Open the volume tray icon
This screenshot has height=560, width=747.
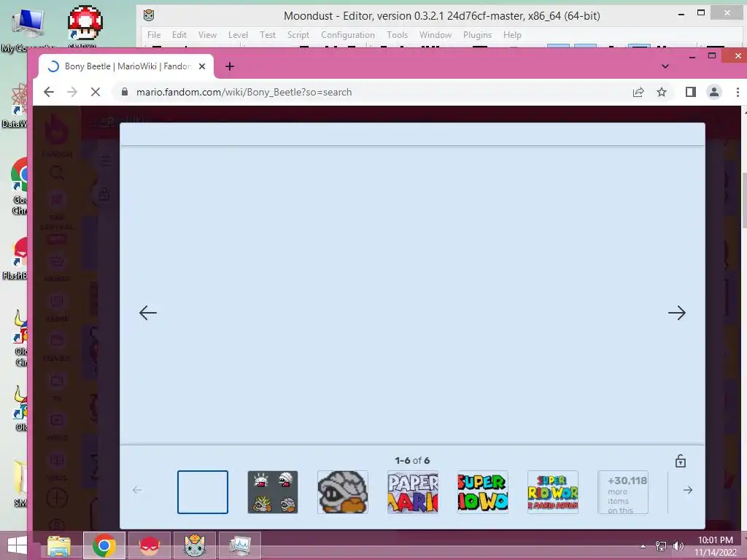pos(678,545)
